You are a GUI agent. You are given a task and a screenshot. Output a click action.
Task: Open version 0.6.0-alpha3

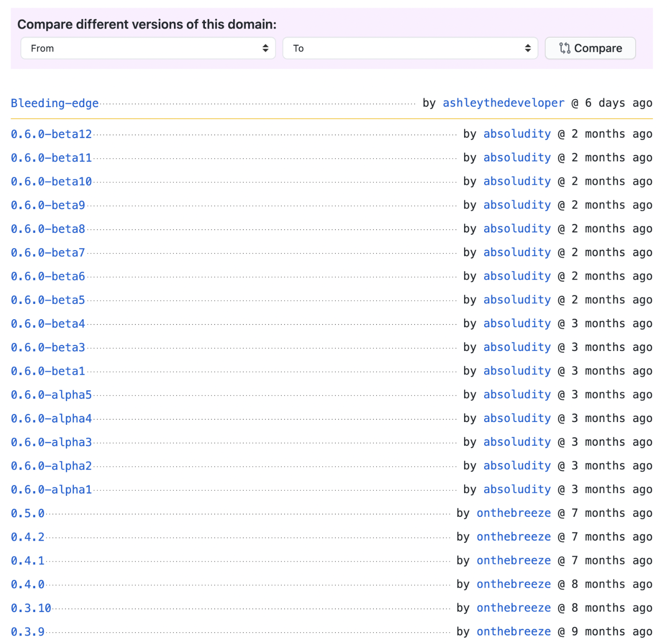click(51, 442)
